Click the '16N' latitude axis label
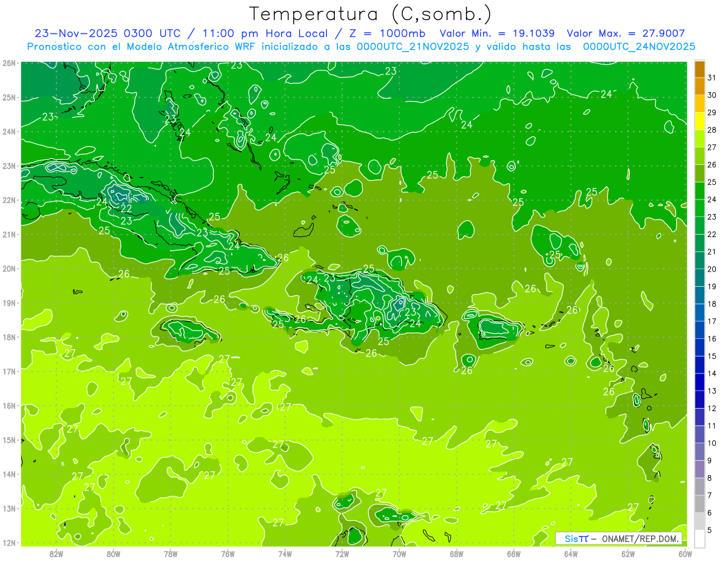The height and width of the screenshot is (562, 728). (x=9, y=406)
